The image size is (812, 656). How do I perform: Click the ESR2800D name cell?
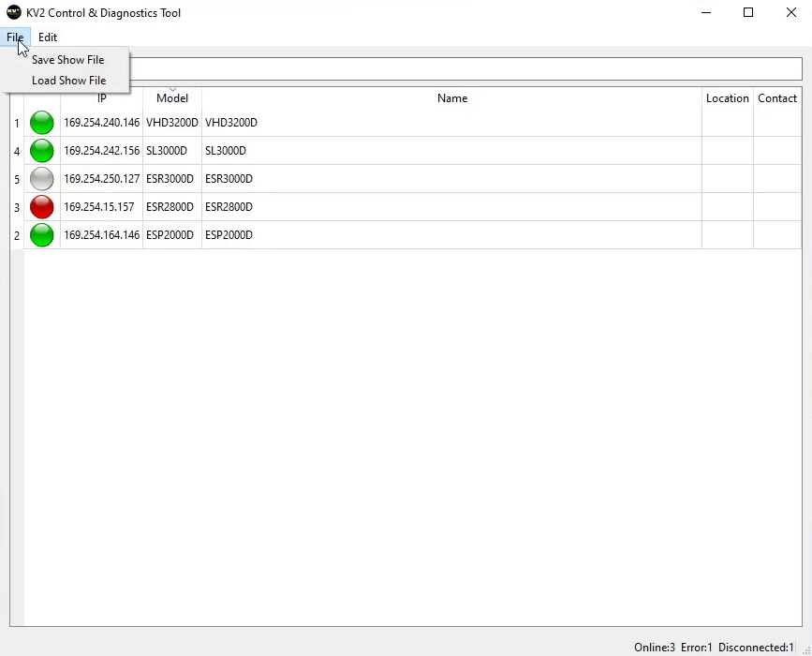[x=452, y=207]
